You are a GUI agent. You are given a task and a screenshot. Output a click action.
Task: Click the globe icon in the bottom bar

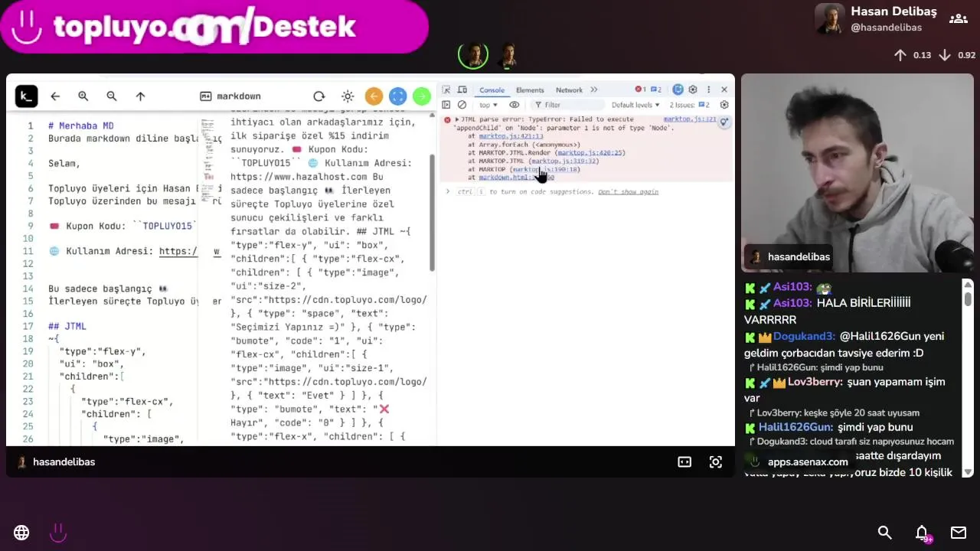(x=21, y=533)
